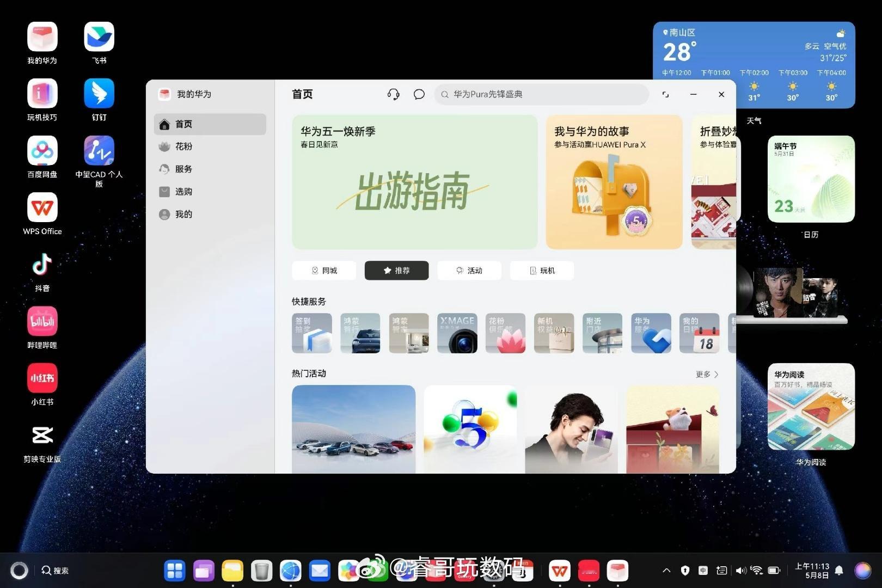Open the Wi-Fi tray icon
The width and height of the screenshot is (882, 588).
(x=757, y=571)
